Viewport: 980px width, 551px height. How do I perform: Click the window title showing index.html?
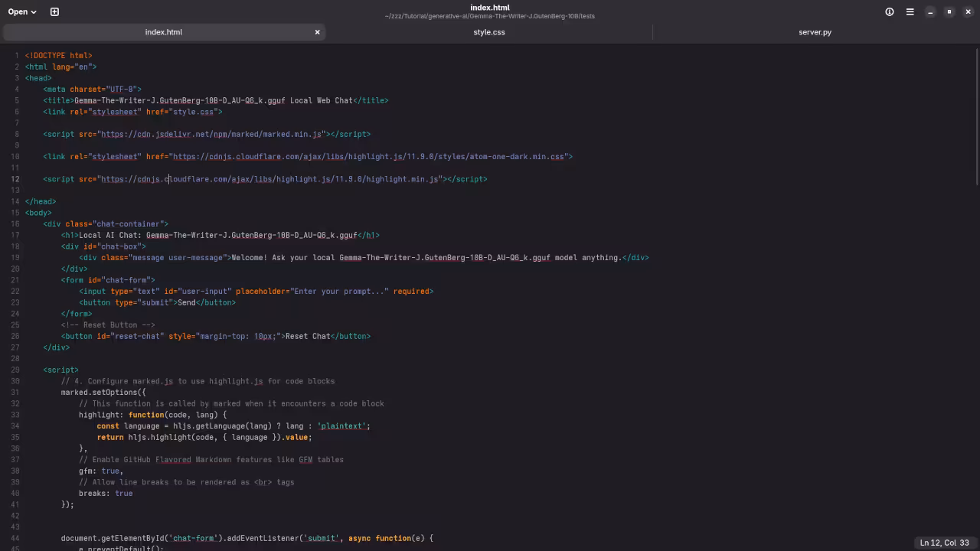coord(490,8)
